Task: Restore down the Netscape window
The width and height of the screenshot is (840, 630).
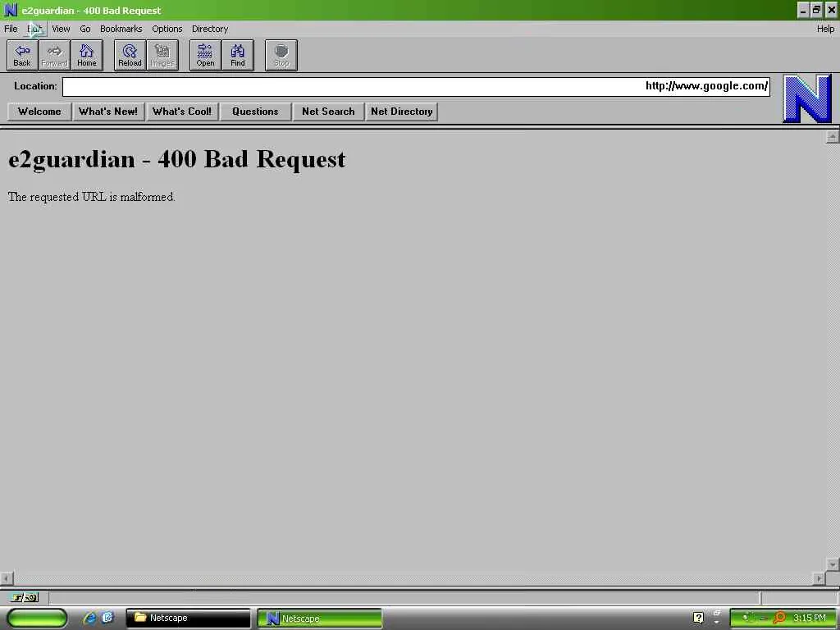Action: point(816,10)
